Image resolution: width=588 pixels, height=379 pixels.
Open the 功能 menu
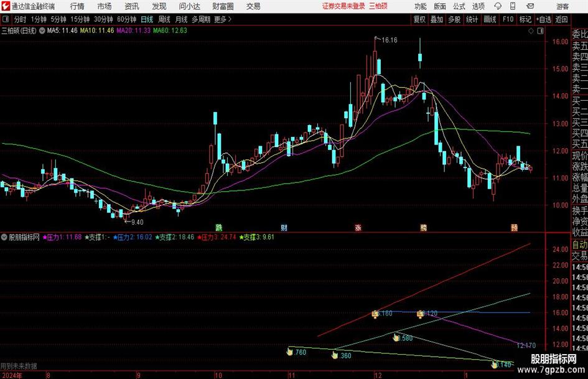click(x=421, y=6)
